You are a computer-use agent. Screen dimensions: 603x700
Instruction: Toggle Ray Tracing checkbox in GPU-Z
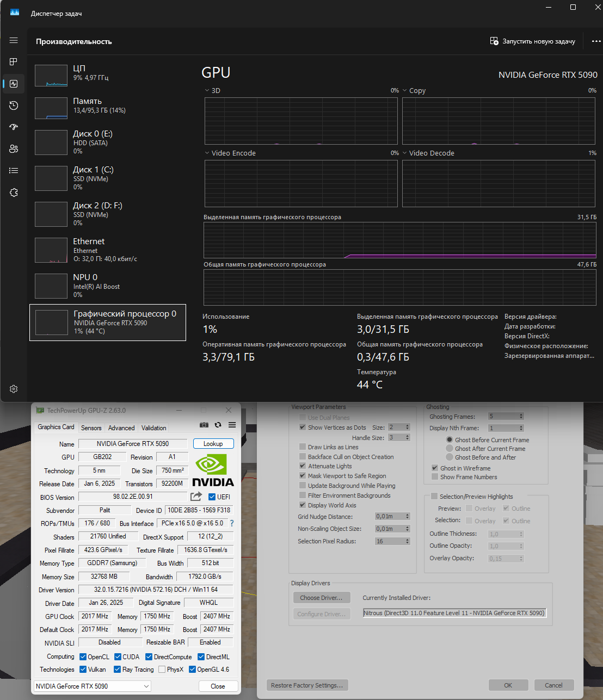(118, 670)
